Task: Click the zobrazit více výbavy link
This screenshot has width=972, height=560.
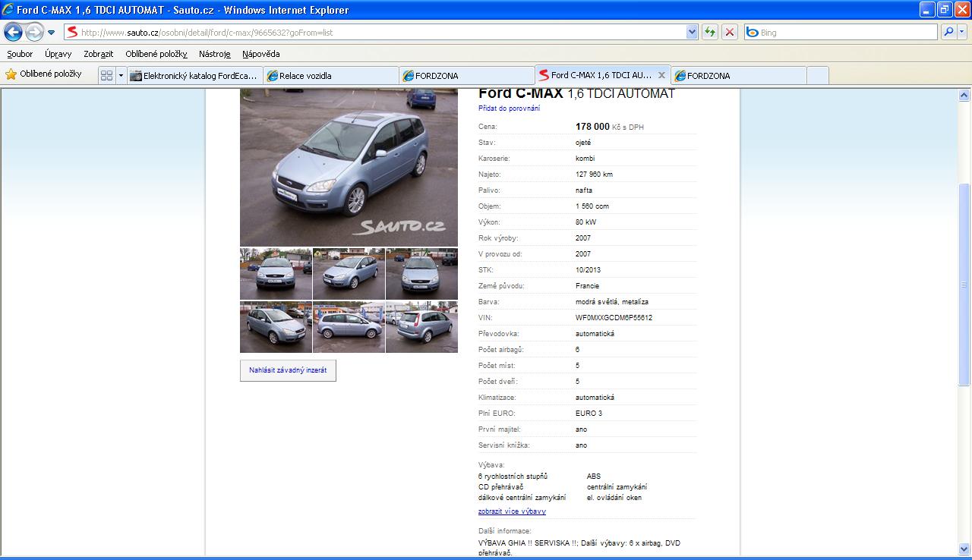Action: pos(512,511)
